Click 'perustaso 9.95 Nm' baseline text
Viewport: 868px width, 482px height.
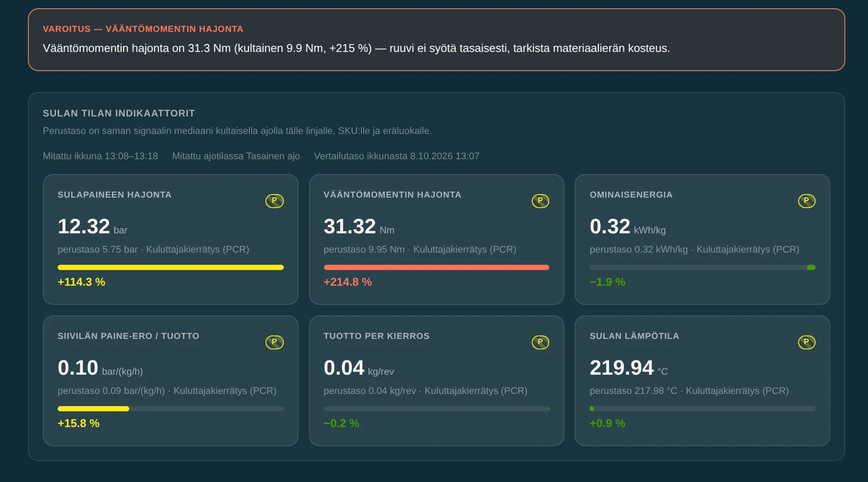364,249
